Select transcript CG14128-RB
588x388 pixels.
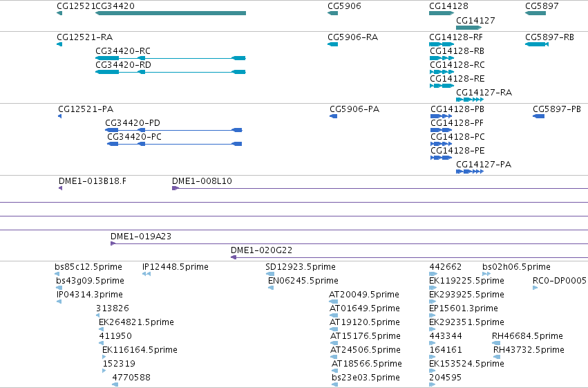pyautogui.click(x=442, y=58)
